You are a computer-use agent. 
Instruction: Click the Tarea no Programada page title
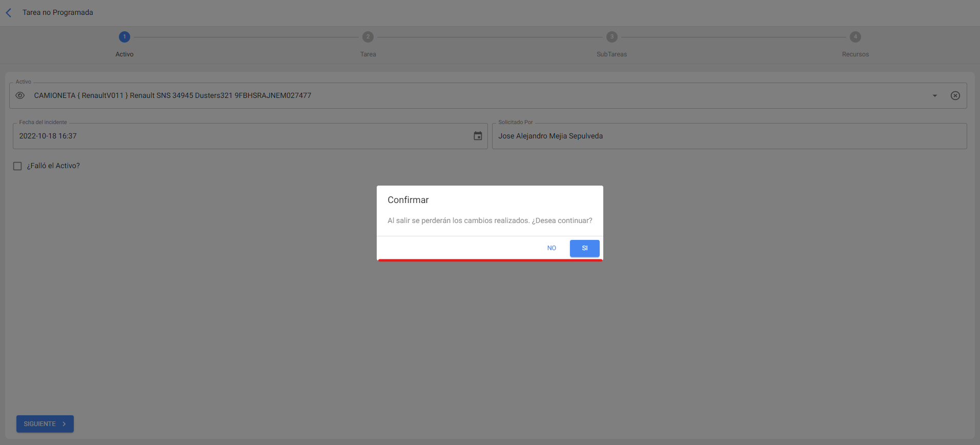point(58,12)
